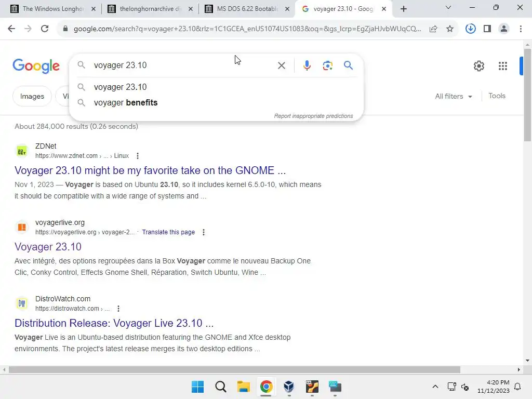532x399 pixels.
Task: Open more options for ZDNet result
Action: coord(137,156)
